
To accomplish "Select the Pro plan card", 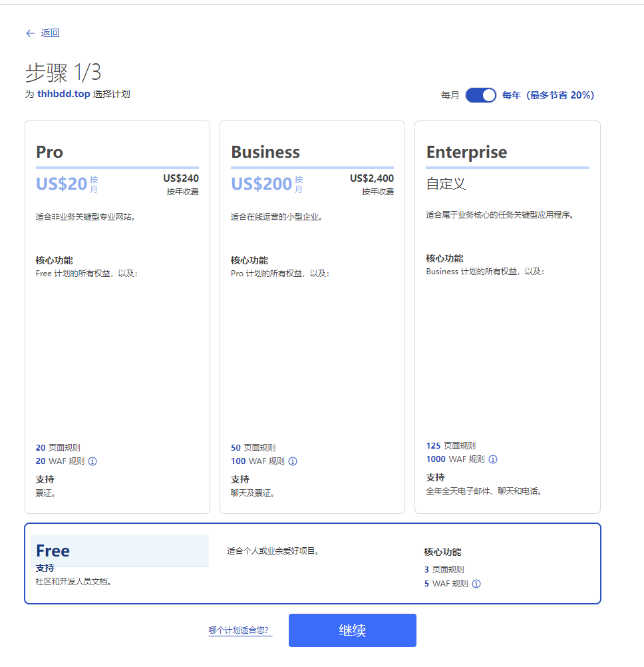I will [117, 317].
